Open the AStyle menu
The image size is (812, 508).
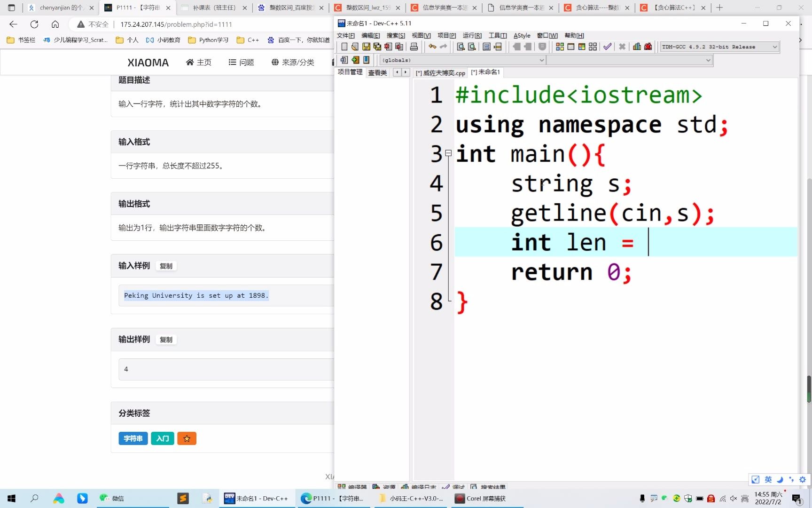pyautogui.click(x=522, y=35)
